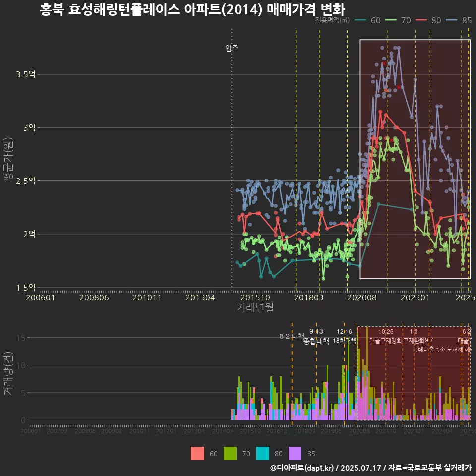Select the 85 line legend entry
The height and width of the screenshot is (476, 476).
click(x=458, y=20)
